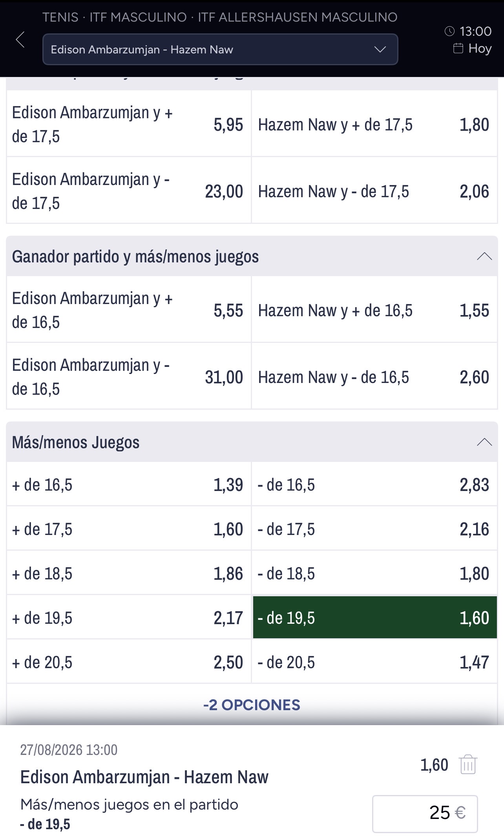Viewport: 504px width, 839px height.
Task: Deselect the highlighted - de 19,5 bet
Action: pos(375,617)
